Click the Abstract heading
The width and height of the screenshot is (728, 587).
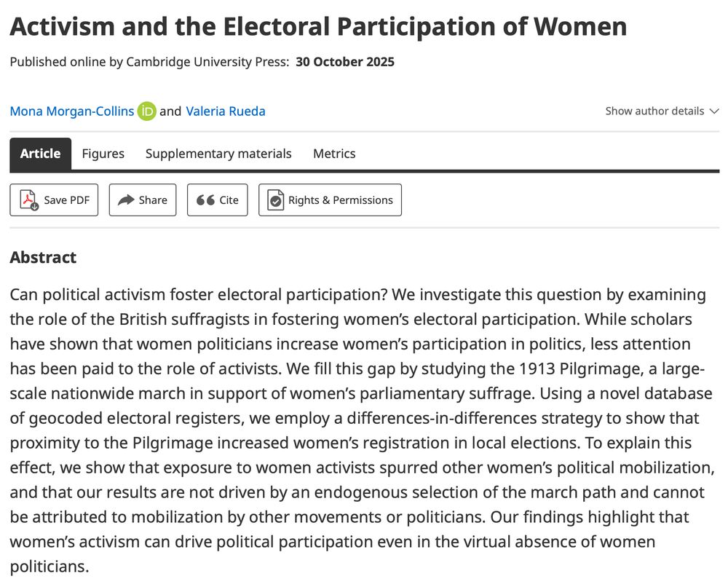click(43, 257)
